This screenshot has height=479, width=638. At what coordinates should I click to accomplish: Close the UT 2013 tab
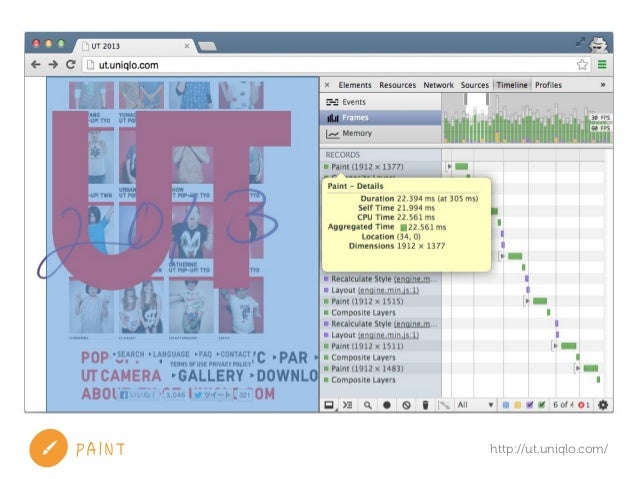coord(187,46)
